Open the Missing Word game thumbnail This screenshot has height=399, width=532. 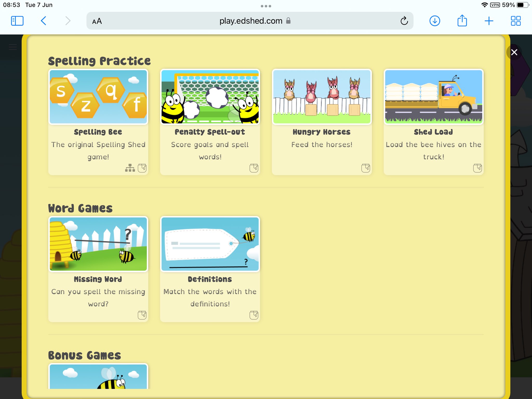point(98,244)
